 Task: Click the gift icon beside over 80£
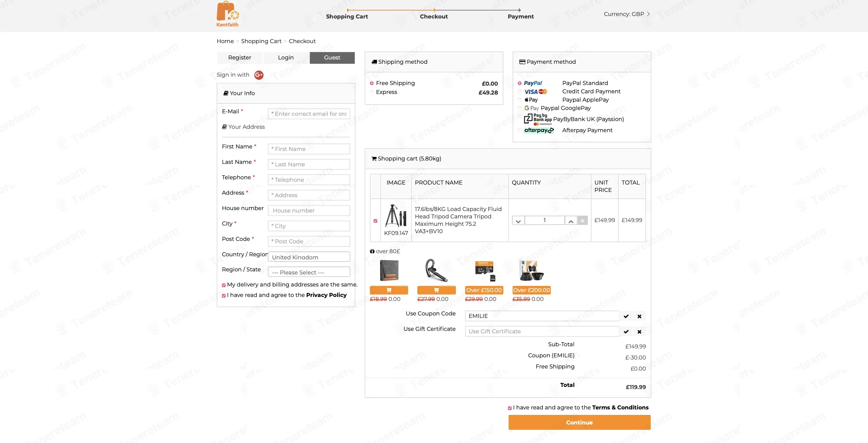(372, 251)
